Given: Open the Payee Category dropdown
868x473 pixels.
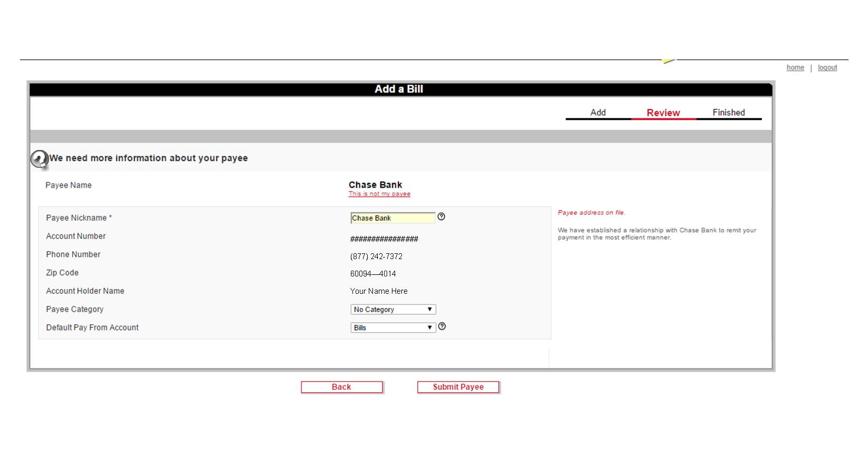Looking at the screenshot, I should pyautogui.click(x=393, y=310).
